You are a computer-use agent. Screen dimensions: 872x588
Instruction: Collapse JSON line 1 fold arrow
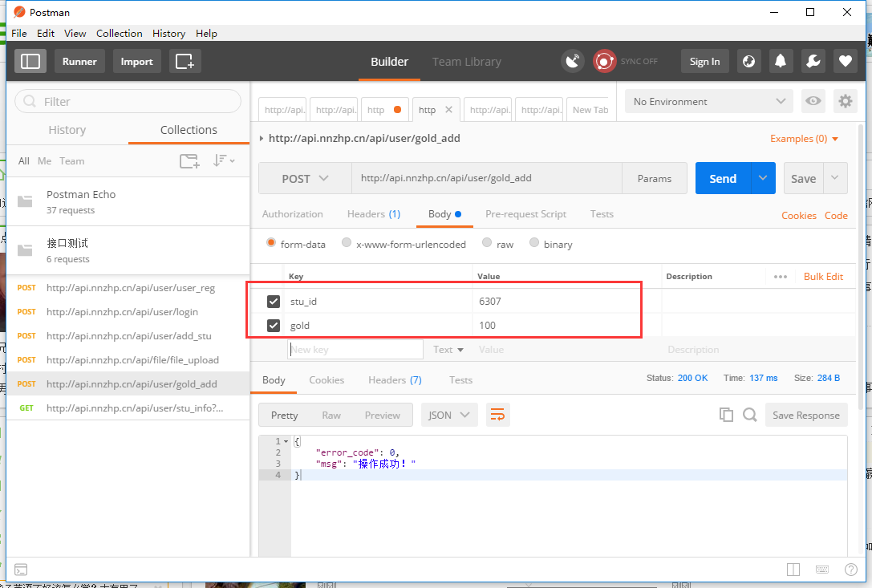(286, 441)
